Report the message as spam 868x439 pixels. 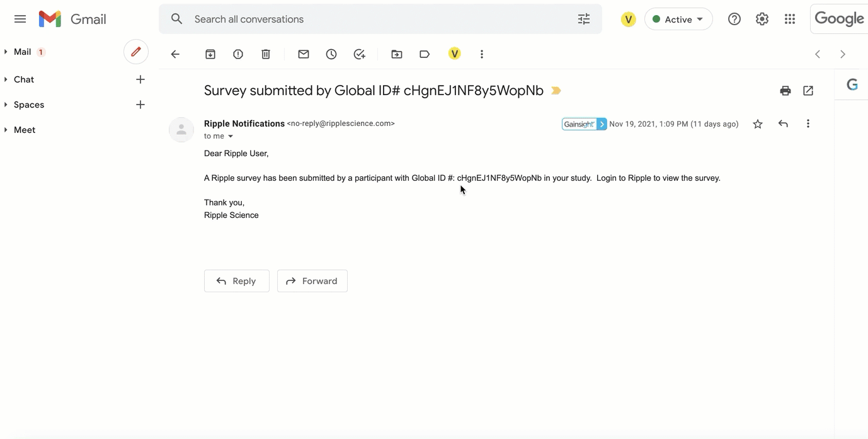pos(238,54)
